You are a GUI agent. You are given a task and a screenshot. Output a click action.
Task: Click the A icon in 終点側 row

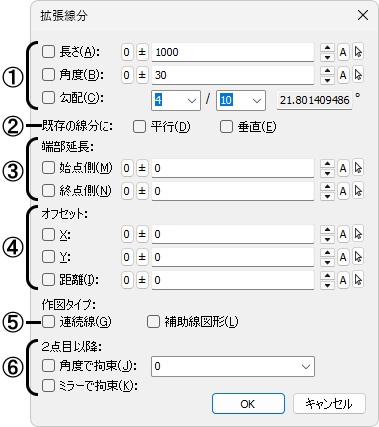tap(343, 191)
